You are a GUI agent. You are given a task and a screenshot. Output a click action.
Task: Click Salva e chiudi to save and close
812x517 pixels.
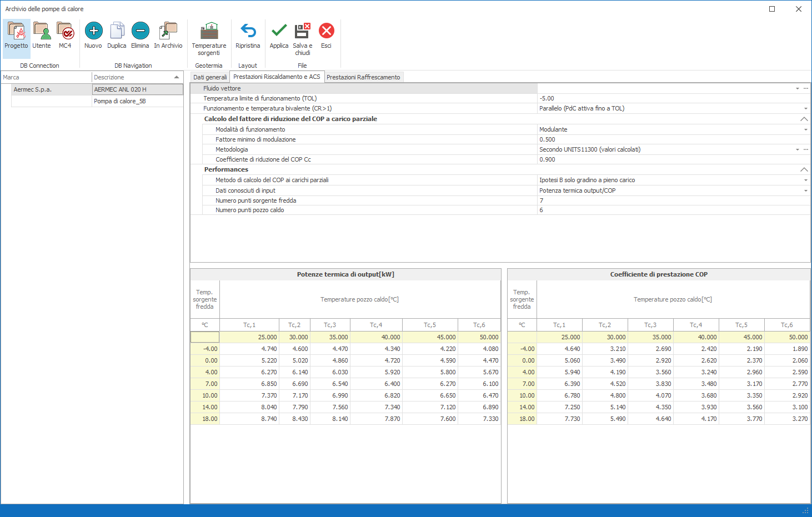303,38
